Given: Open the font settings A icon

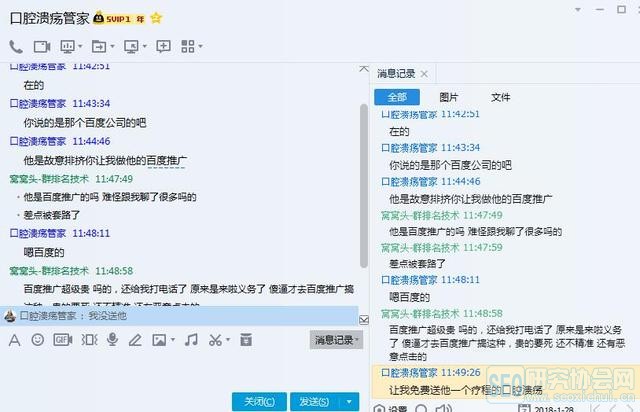Looking at the screenshot, I should coord(14,340).
